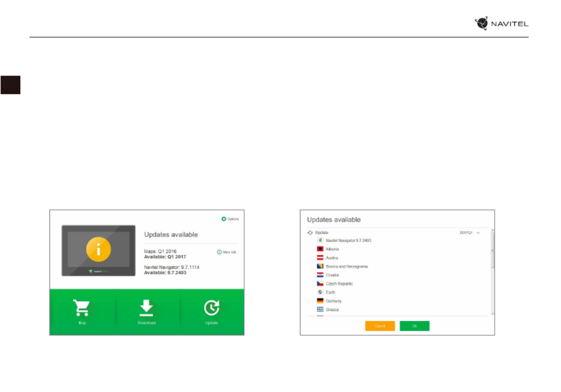Click the More info icon
This screenshot has height=392, width=561.
[219, 252]
